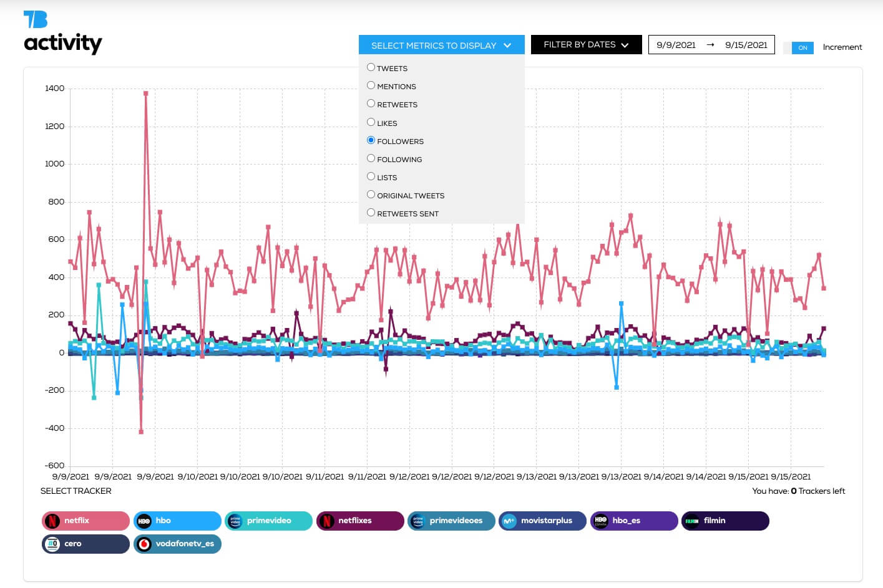Click the 1000 y-axis label
Screen dimensions: 883x588
(x=55, y=164)
